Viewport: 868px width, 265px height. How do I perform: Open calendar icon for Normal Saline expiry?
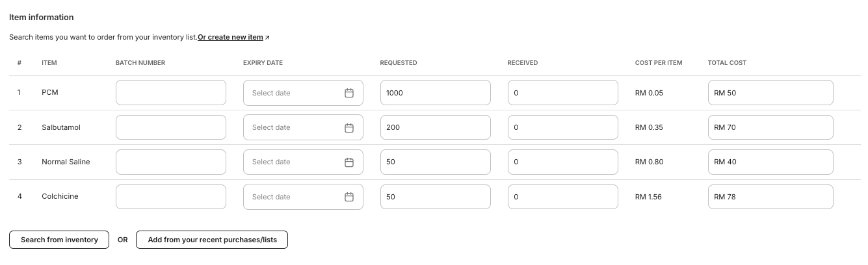tap(349, 162)
